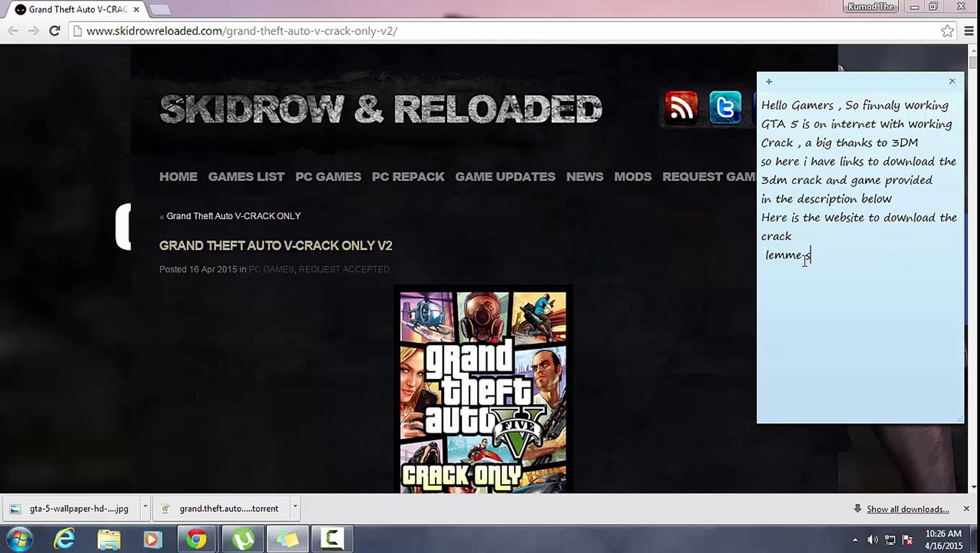Open downloaded grand.theft.auto torrent file

pos(221,508)
